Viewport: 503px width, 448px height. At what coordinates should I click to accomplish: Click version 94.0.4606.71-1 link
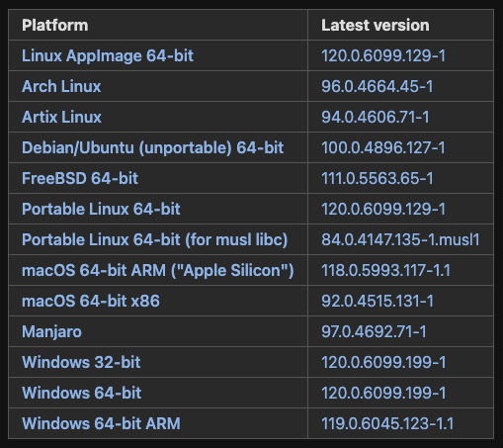click(x=376, y=117)
